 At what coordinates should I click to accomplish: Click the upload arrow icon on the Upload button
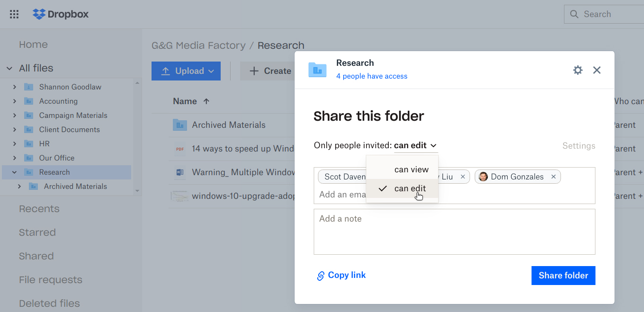coord(166,71)
